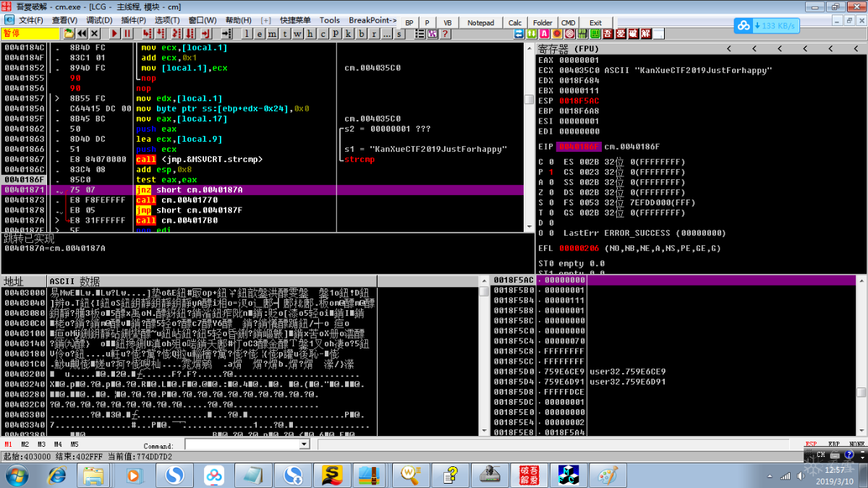The height and width of the screenshot is (488, 868).
Task: Open the CPU 'c' button
Action: pos(323,33)
